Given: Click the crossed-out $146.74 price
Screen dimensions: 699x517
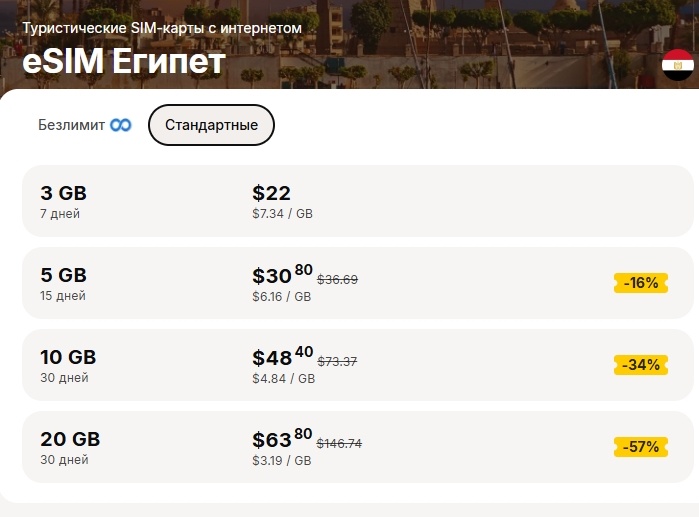Looking at the screenshot, I should (339, 443).
